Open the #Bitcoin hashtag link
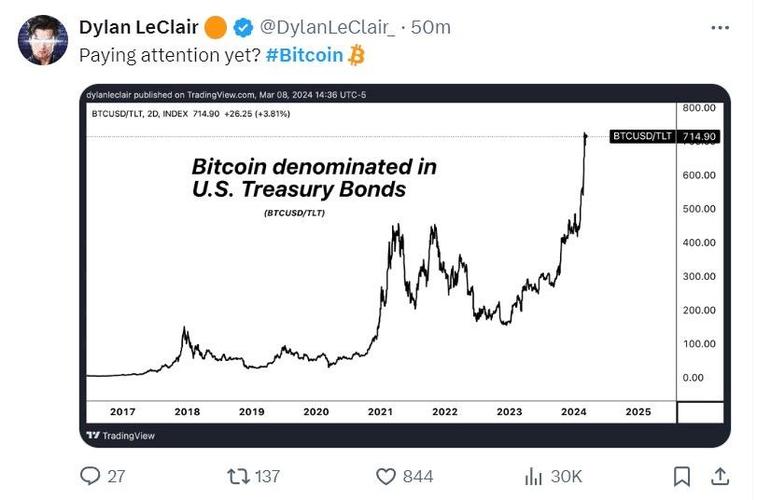The width and height of the screenshot is (757, 500). click(304, 55)
